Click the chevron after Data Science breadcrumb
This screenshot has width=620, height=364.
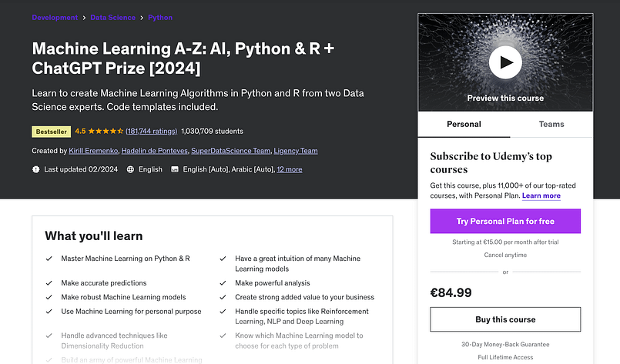[142, 18]
